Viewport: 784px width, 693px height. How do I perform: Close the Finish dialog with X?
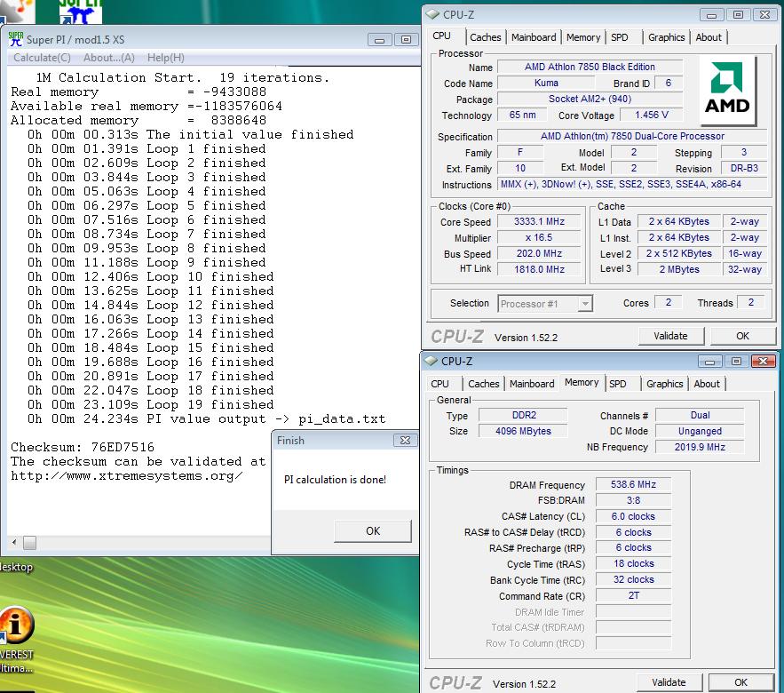click(405, 441)
